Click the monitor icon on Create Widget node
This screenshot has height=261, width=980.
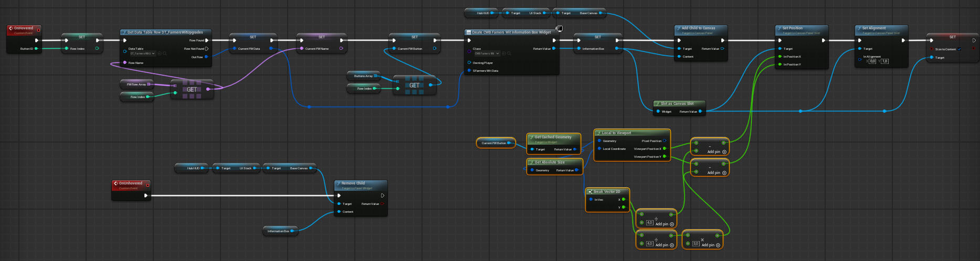coord(560,29)
